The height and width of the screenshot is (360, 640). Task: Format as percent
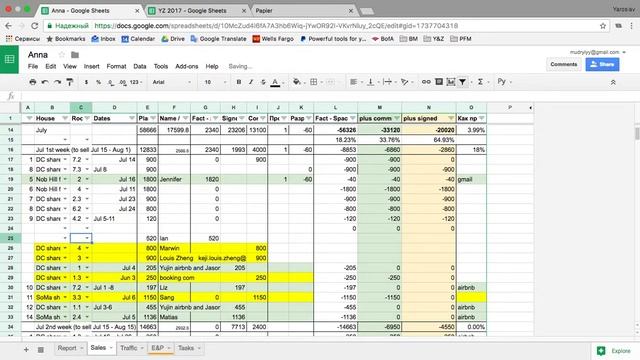click(98, 82)
